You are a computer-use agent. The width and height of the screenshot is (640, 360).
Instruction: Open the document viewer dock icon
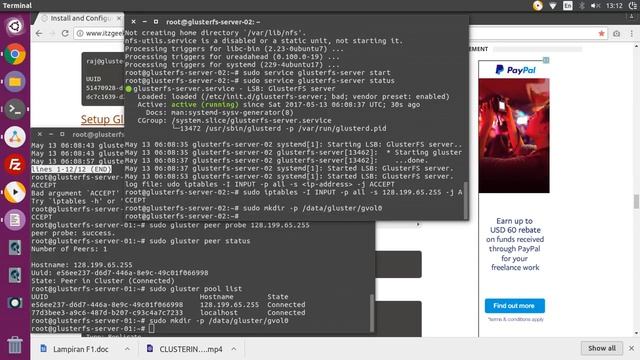click(x=15, y=220)
